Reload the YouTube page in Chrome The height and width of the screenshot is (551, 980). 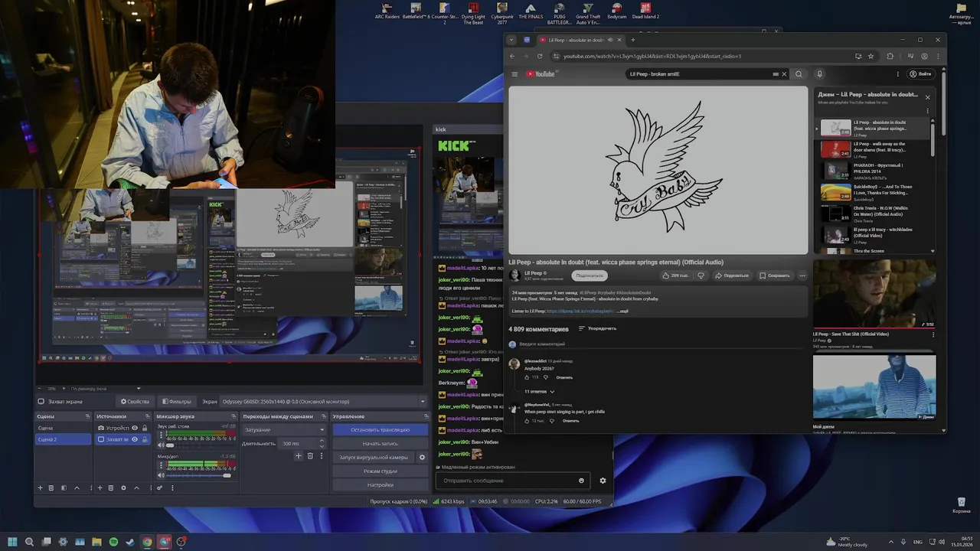(x=540, y=56)
